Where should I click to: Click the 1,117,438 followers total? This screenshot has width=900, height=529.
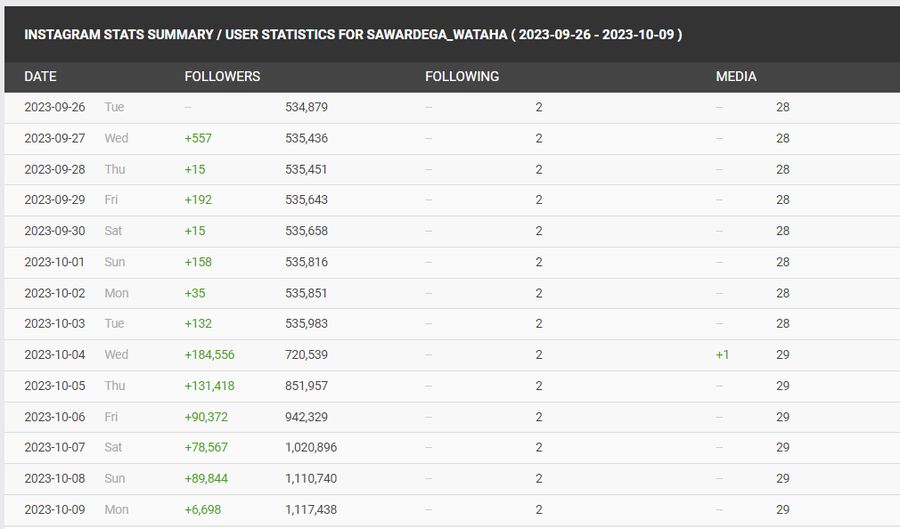(311, 509)
